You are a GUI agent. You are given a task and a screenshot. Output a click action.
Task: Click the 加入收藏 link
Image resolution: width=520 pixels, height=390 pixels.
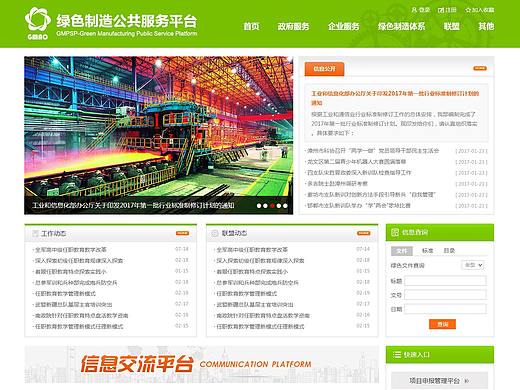(x=483, y=10)
